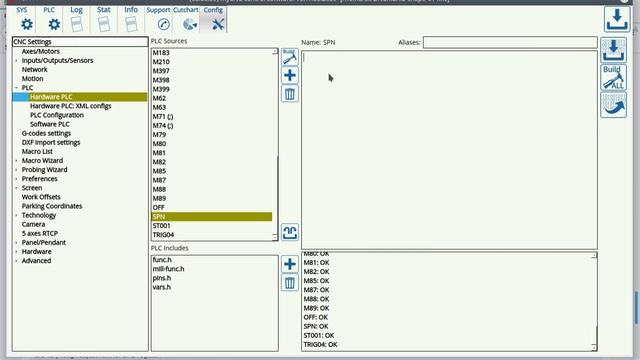Click the curved arrow send icon
The height and width of the screenshot is (360, 640).
click(613, 105)
